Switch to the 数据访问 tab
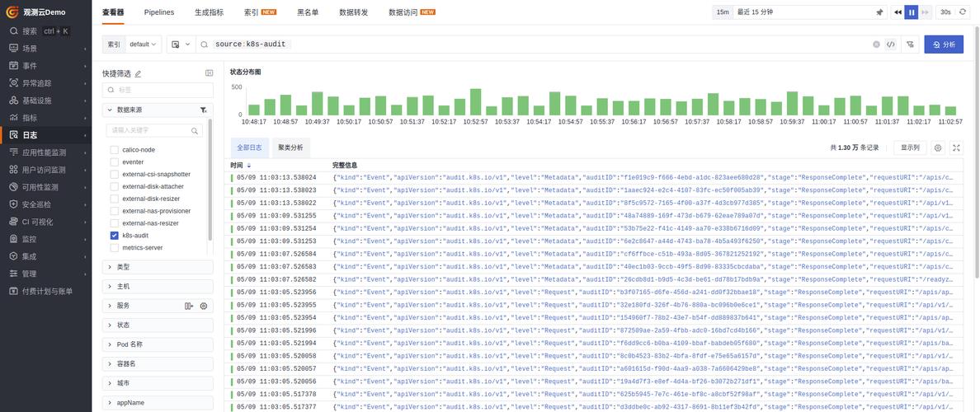 click(403, 12)
